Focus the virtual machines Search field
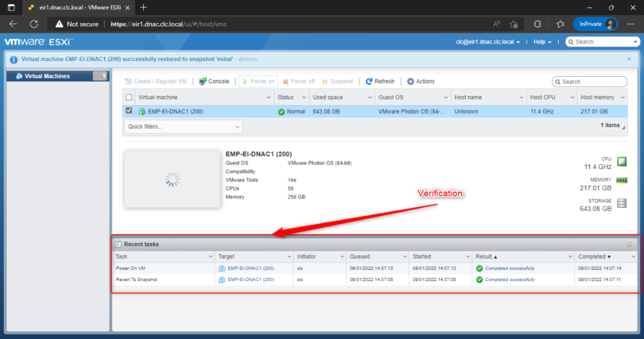644x339 pixels. tap(590, 82)
